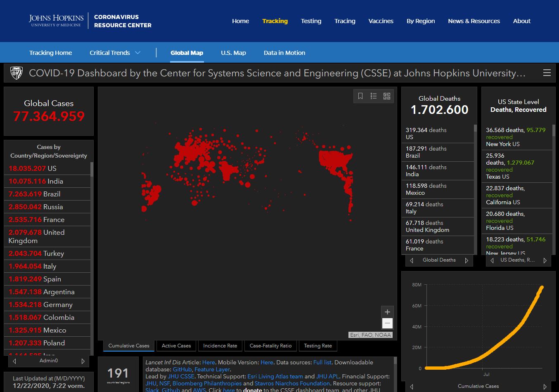
Task: Switch to U.S. Map view
Action: point(233,53)
